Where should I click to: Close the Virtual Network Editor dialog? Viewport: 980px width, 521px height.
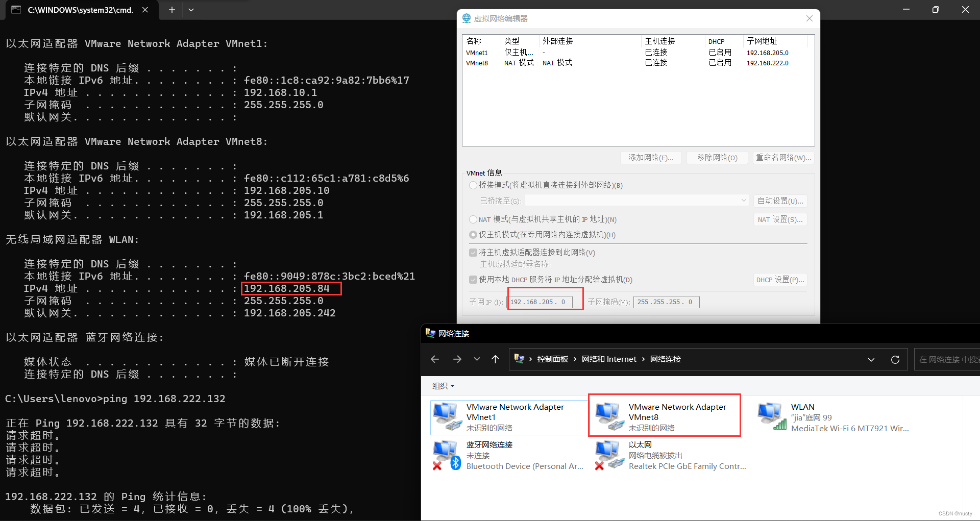[x=809, y=18]
